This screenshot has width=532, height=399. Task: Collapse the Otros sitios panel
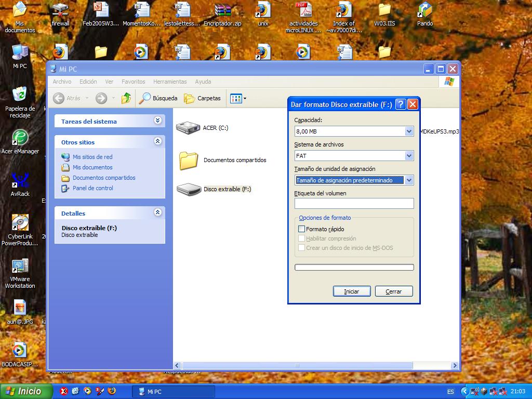pyautogui.click(x=158, y=141)
